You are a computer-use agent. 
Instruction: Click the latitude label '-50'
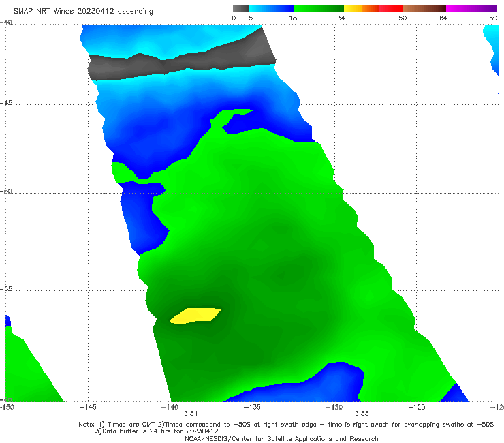[6, 191]
